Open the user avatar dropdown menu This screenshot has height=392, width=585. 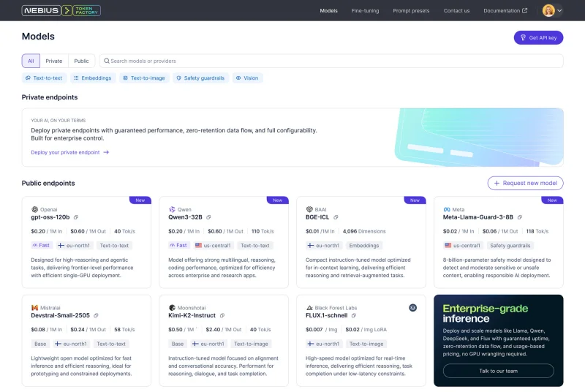(552, 11)
